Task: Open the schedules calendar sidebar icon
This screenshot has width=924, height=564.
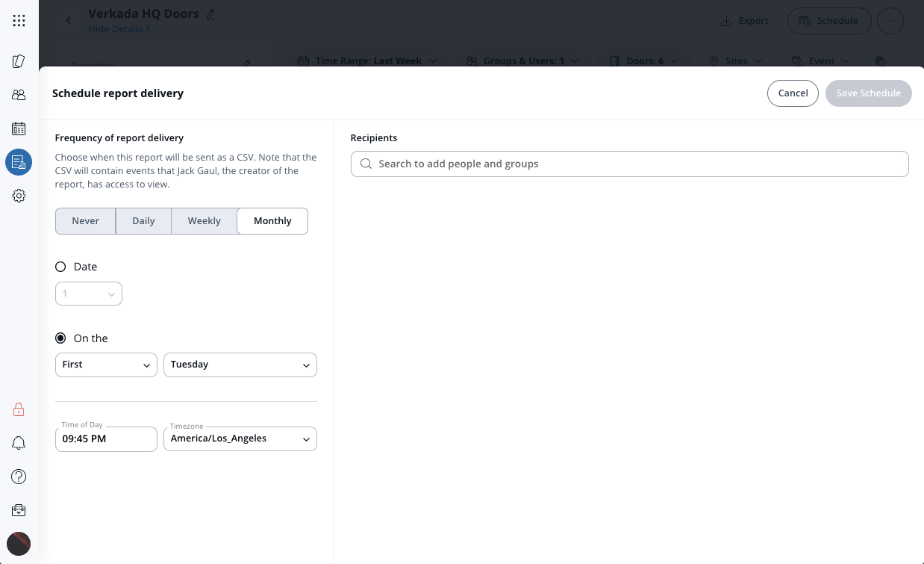Action: click(x=19, y=128)
